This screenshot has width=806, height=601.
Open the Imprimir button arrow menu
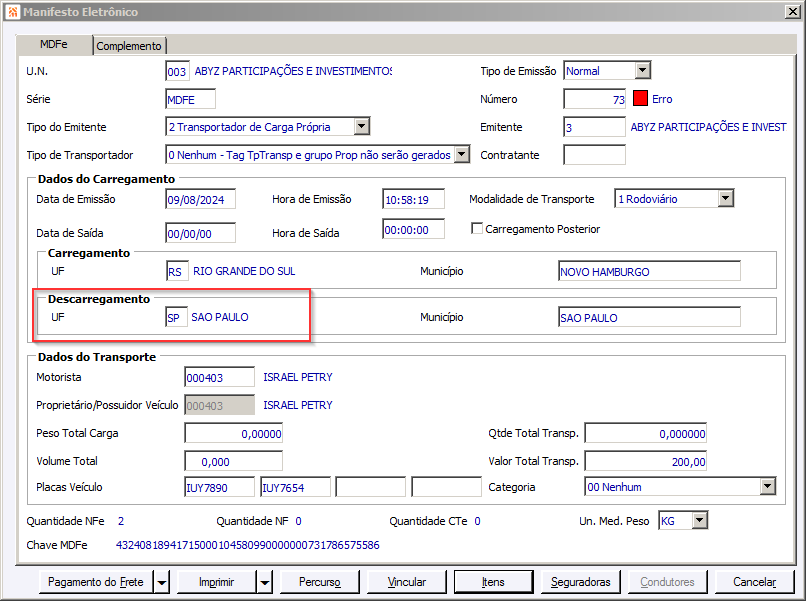coord(265,582)
